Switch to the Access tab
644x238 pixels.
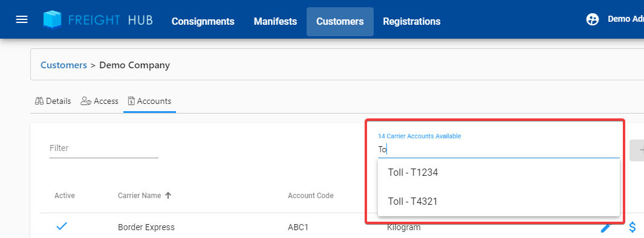point(99,101)
